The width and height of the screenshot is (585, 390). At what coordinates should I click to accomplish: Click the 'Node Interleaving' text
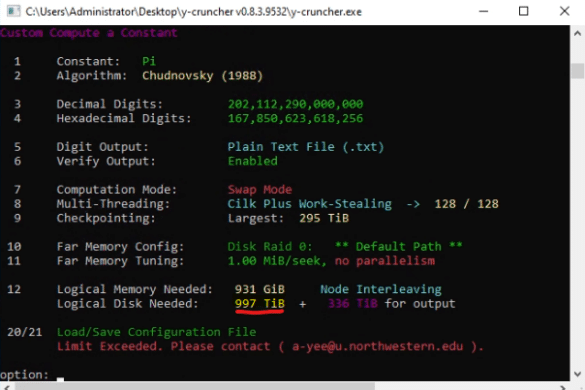(381, 289)
